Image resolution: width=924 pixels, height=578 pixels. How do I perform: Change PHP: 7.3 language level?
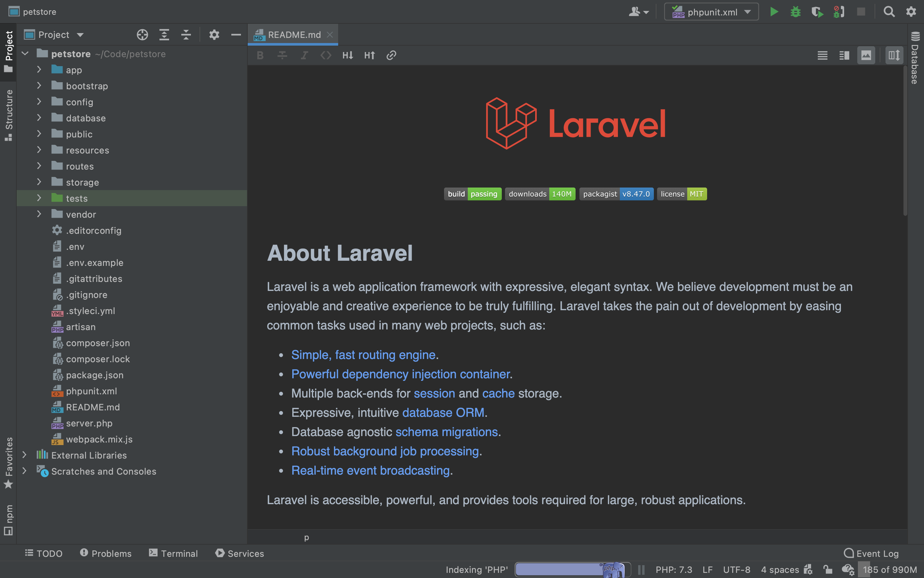pyautogui.click(x=673, y=570)
